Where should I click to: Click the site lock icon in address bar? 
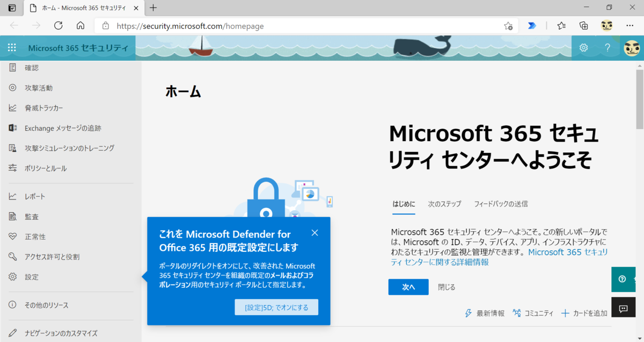[106, 26]
